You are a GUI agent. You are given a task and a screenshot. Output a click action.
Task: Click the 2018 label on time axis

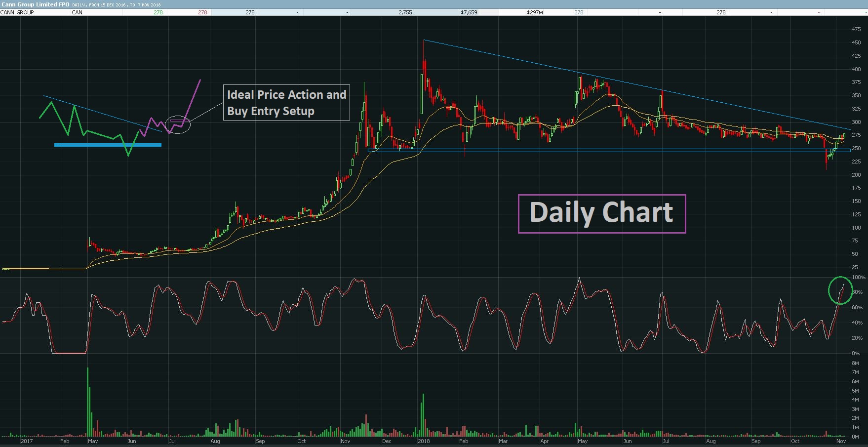click(424, 441)
